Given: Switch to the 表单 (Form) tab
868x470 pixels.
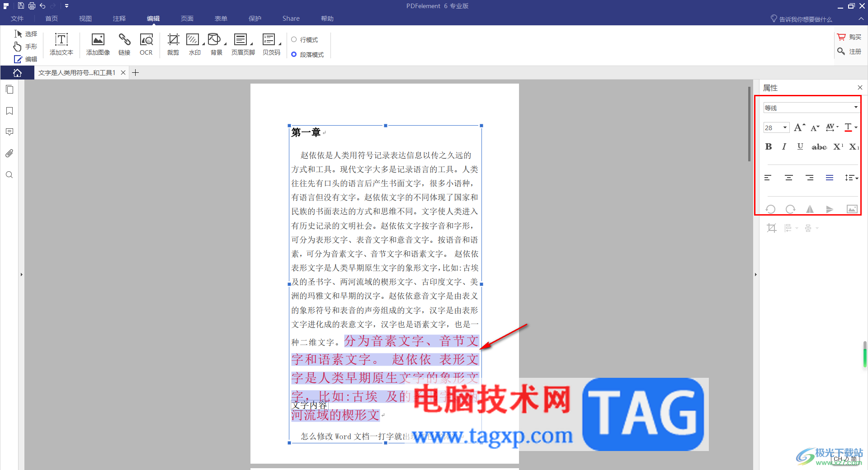Looking at the screenshot, I should tap(221, 19).
